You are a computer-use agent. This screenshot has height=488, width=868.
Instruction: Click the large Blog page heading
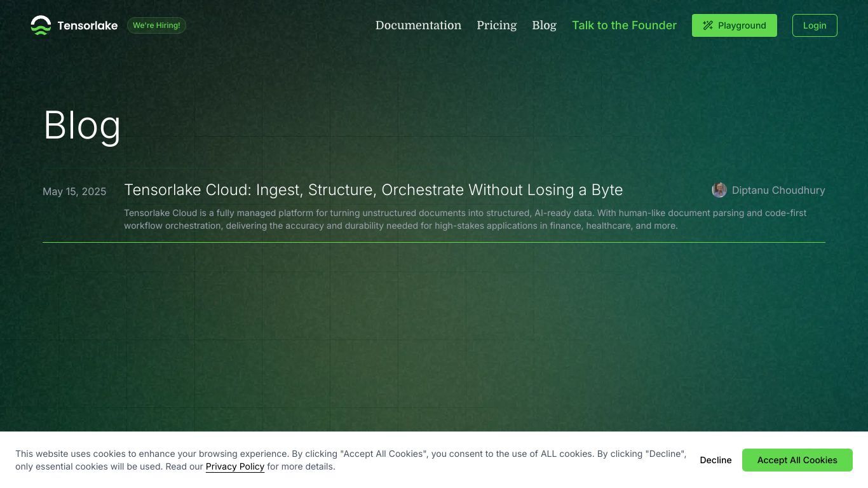pyautogui.click(x=82, y=125)
